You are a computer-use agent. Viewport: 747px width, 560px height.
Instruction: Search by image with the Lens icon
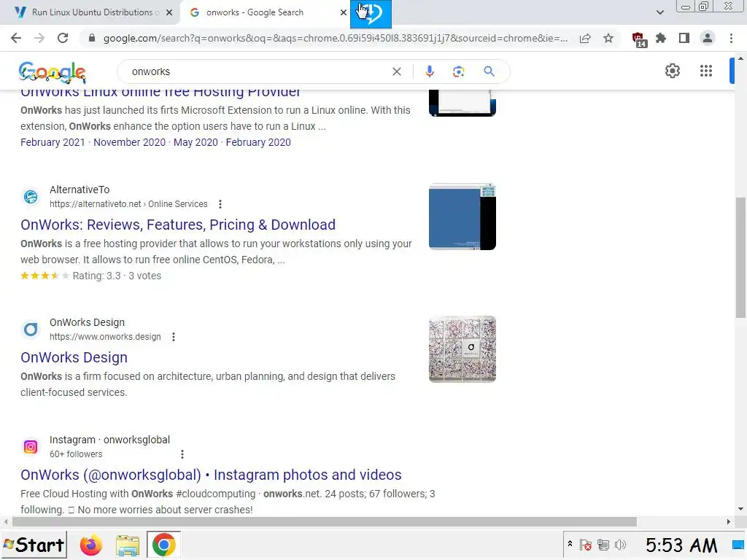tap(458, 71)
